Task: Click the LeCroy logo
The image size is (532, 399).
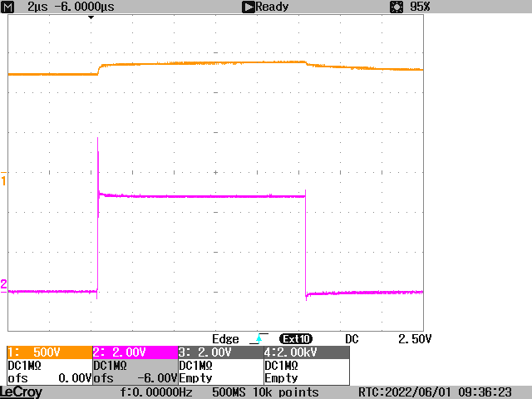Action: point(21,392)
